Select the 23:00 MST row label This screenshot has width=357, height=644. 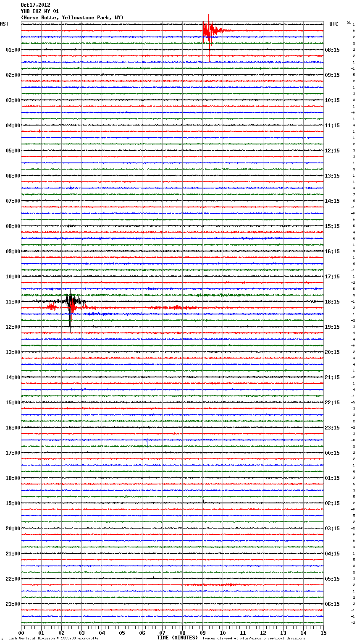[x=13, y=604]
